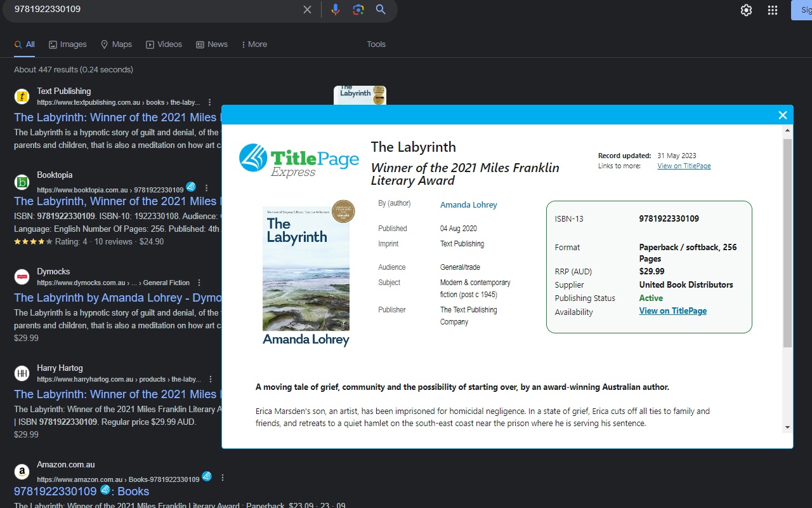Viewport: 812px width, 508px height.
Task: Click popup scrollbar down arrow
Action: pyautogui.click(x=788, y=427)
